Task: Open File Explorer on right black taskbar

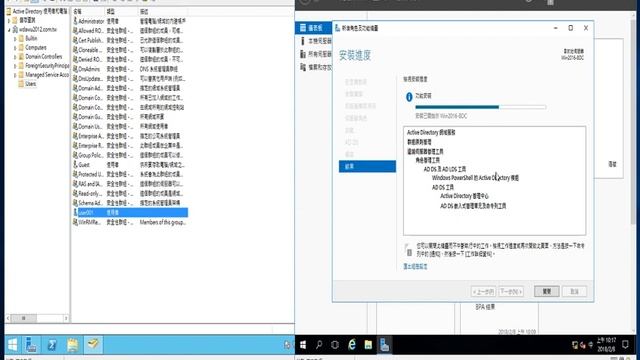Action: click(368, 345)
